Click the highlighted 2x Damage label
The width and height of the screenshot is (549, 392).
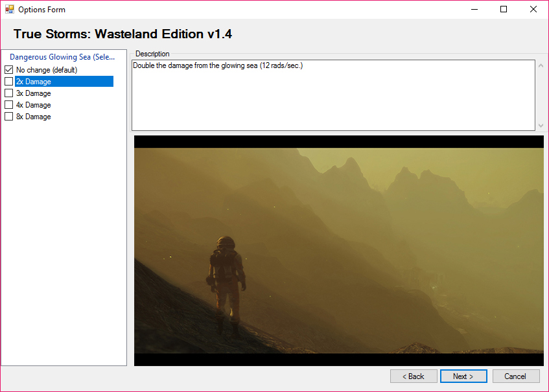tap(64, 82)
